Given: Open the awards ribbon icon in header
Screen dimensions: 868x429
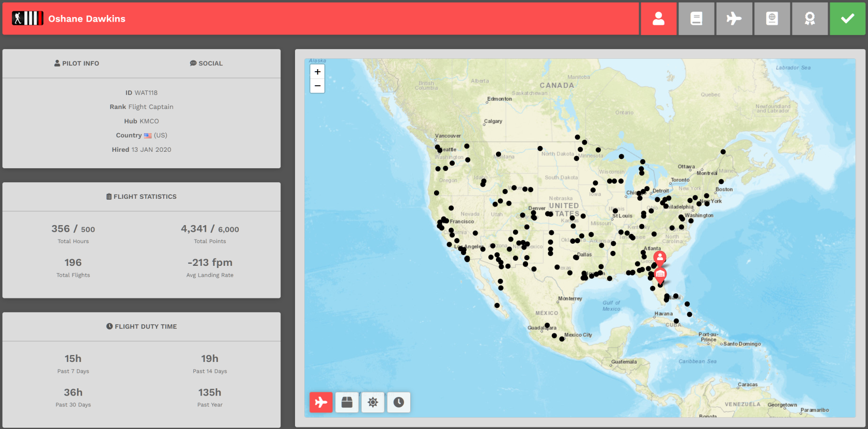Looking at the screenshot, I should point(810,19).
